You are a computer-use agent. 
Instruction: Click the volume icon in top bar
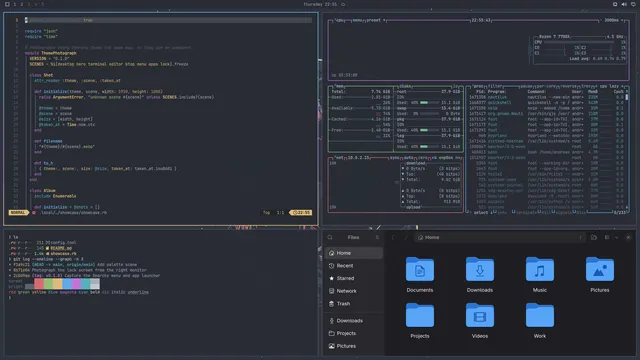pyautogui.click(x=624, y=4)
